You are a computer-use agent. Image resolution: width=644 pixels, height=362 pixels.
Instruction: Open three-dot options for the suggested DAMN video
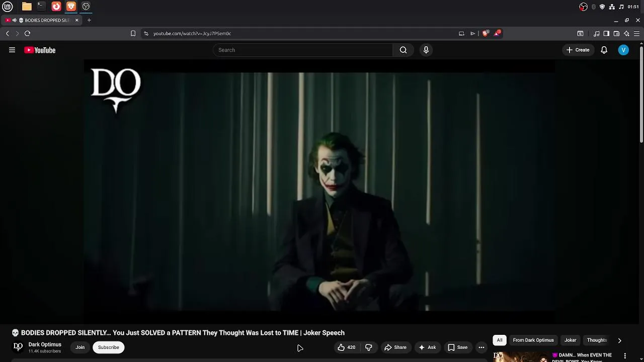point(625,355)
